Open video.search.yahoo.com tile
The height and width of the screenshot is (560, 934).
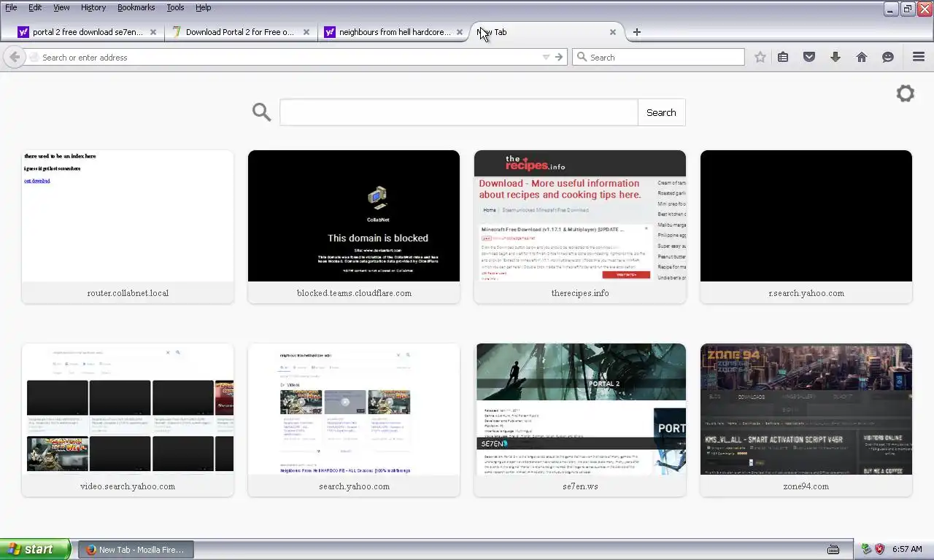coord(128,420)
